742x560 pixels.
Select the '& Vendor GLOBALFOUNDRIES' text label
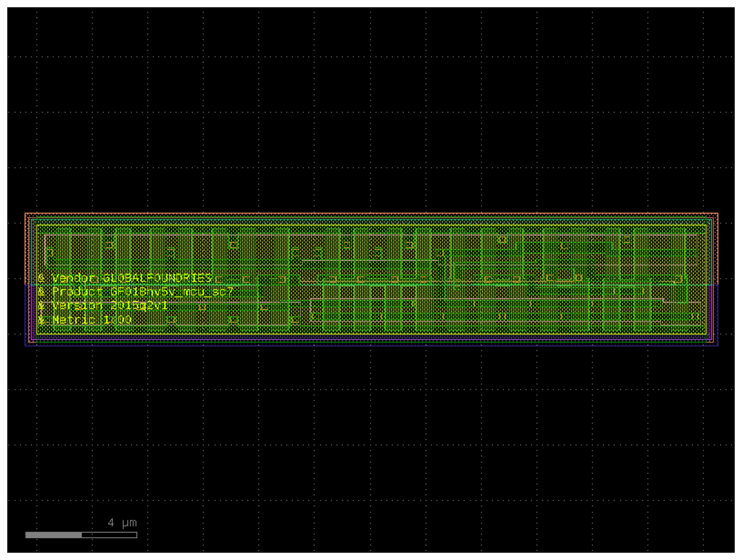[x=125, y=278]
